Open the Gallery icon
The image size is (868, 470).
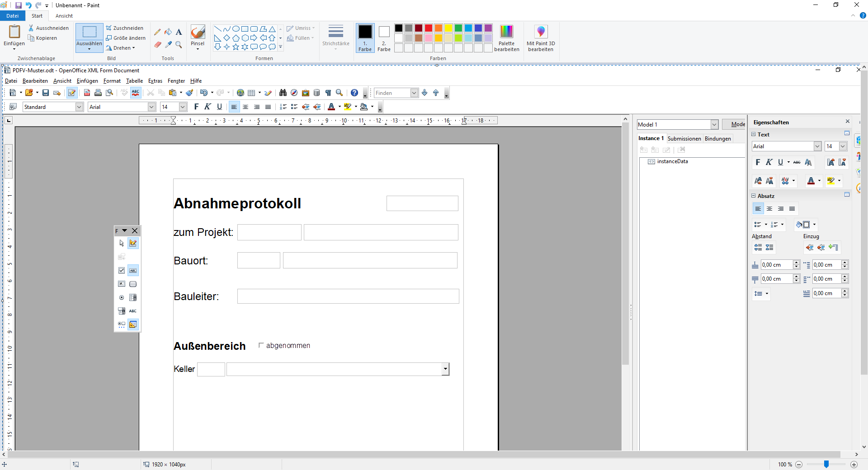tap(306, 93)
